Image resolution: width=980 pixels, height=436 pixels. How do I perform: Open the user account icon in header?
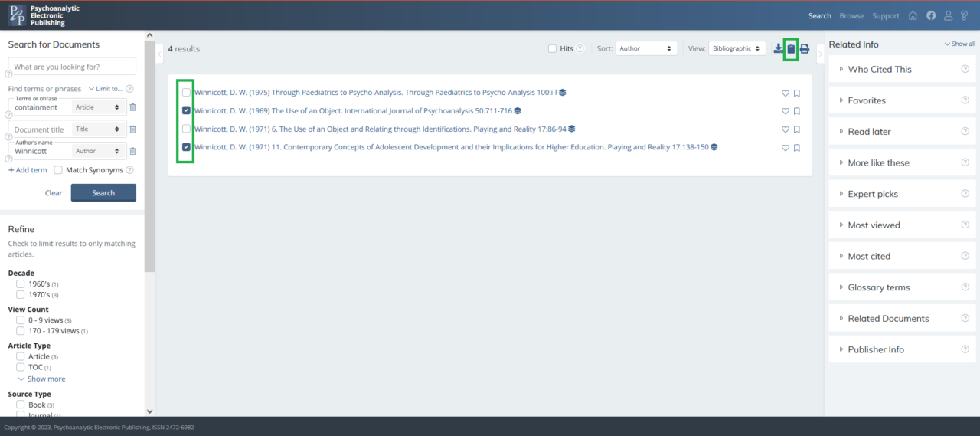[x=948, y=15]
